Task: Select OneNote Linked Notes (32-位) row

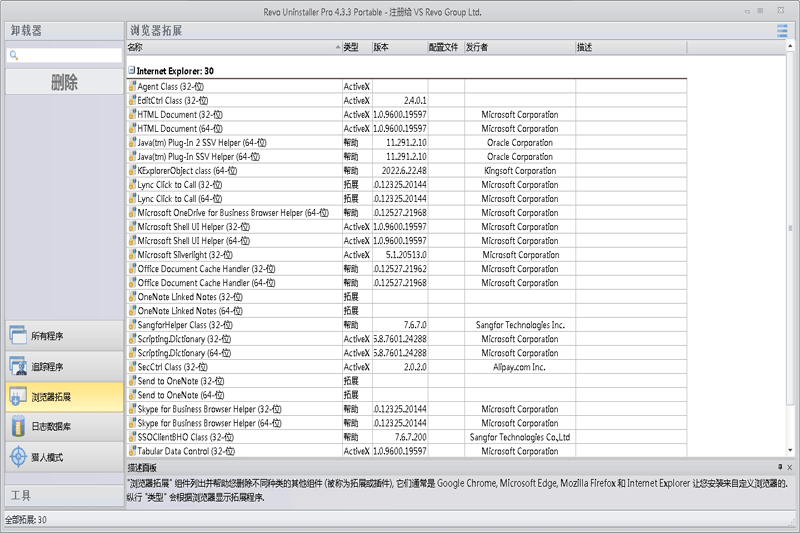Action: point(407,297)
